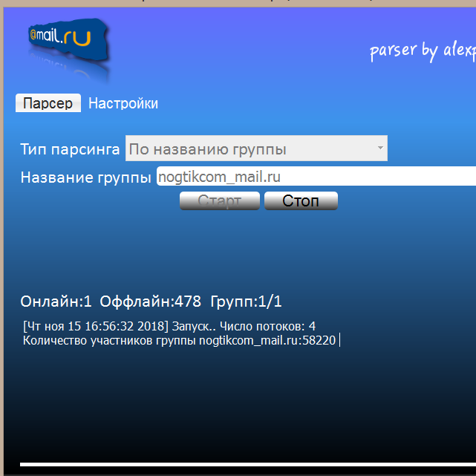Click the Тип парсинга label
The height and width of the screenshot is (476, 476).
(x=70, y=149)
